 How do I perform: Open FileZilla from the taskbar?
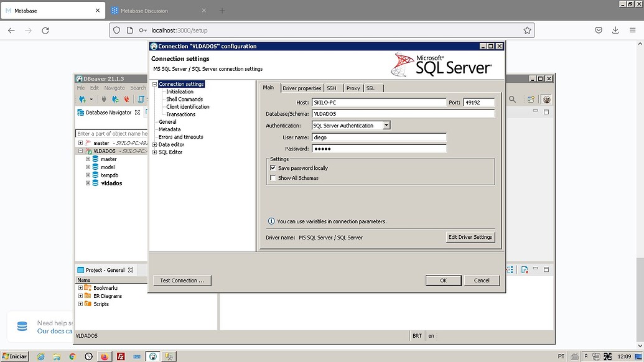120,356
